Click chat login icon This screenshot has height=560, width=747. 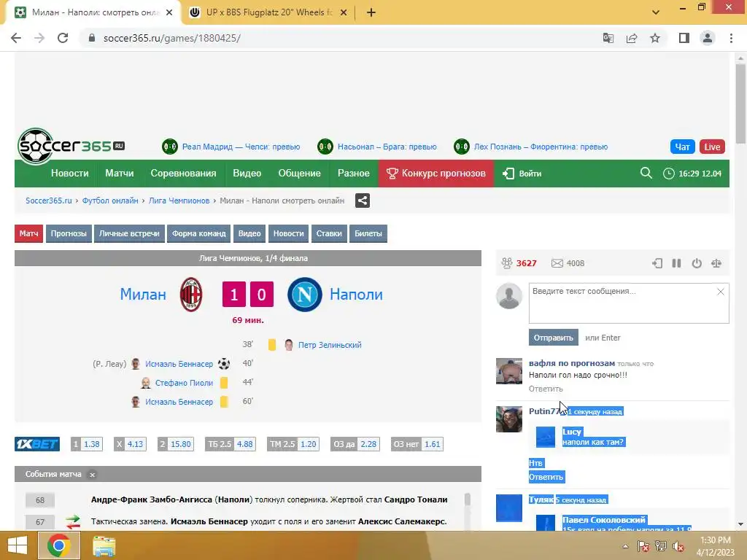point(657,262)
